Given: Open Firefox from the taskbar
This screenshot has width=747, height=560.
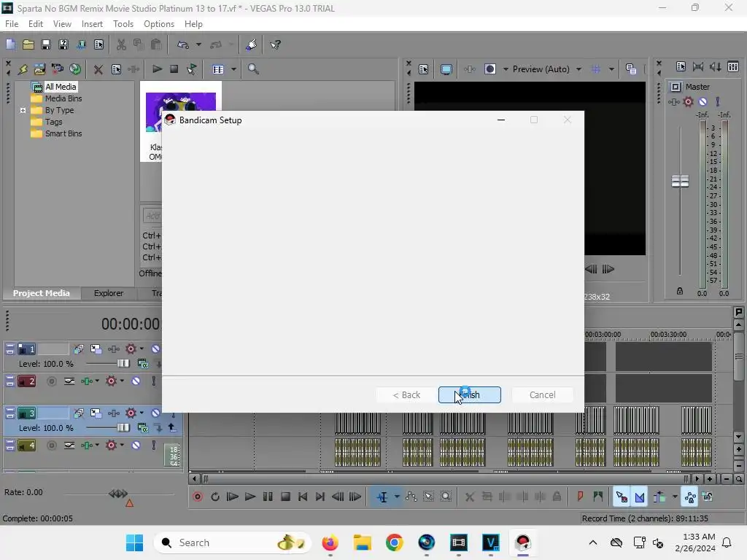Looking at the screenshot, I should [330, 542].
